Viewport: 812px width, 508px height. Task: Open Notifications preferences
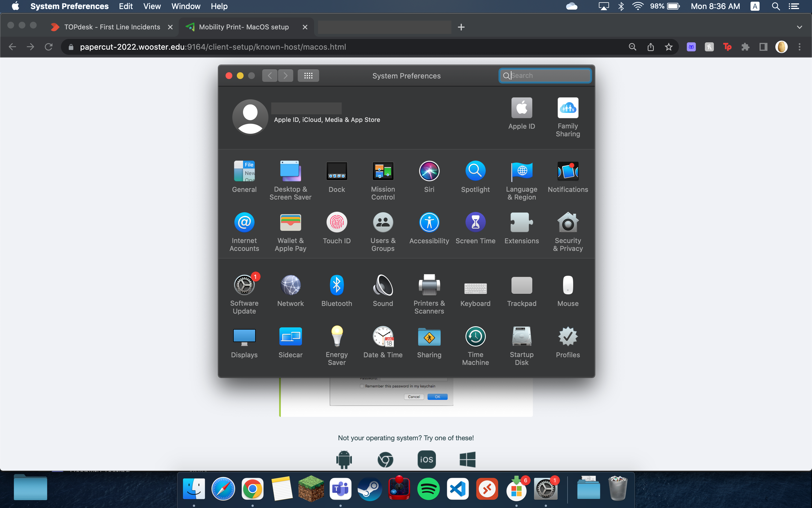(x=568, y=176)
